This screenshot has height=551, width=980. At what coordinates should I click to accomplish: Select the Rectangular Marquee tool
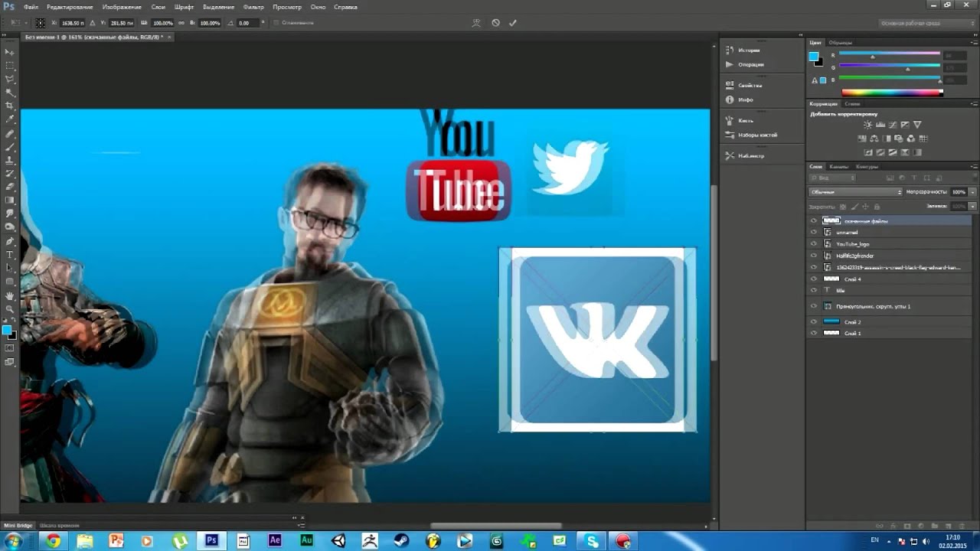[x=10, y=65]
